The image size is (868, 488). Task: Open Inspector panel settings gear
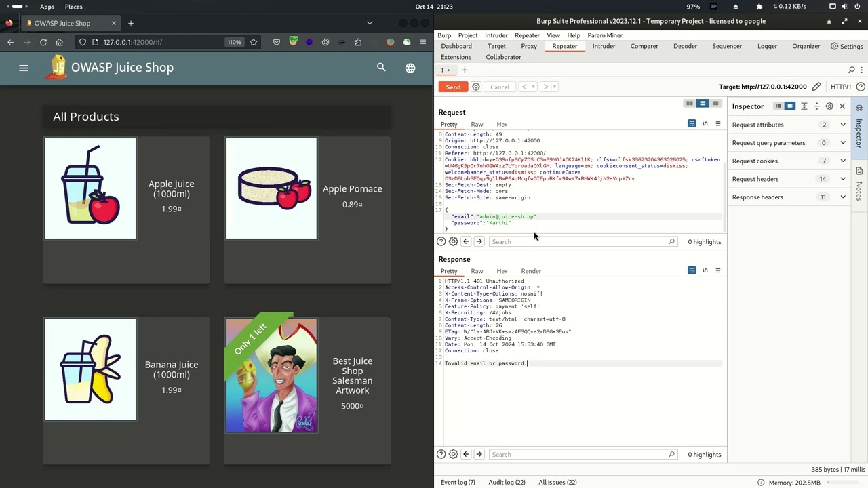click(829, 106)
